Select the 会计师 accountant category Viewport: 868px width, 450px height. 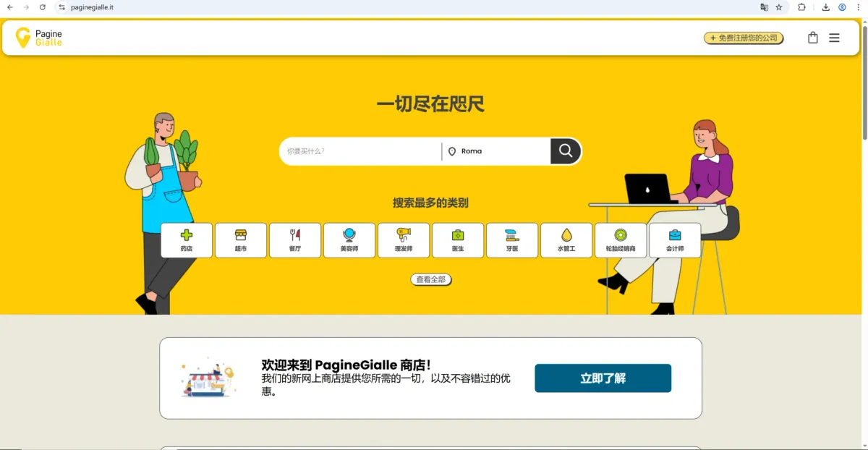675,240
